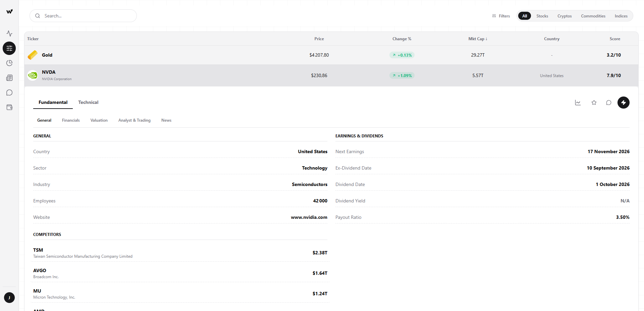Click the W logo icon in sidebar
644x311 pixels.
click(x=9, y=11)
